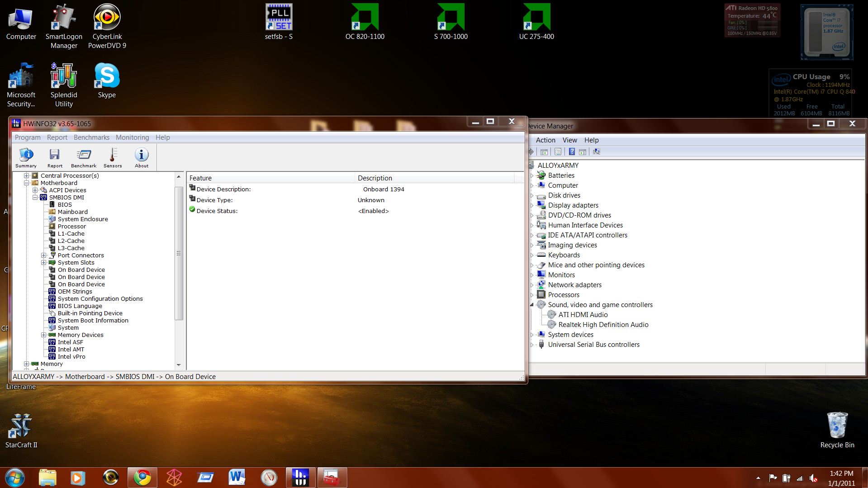Select the BIOS tree item
Image resolution: width=868 pixels, height=488 pixels.
tap(65, 204)
